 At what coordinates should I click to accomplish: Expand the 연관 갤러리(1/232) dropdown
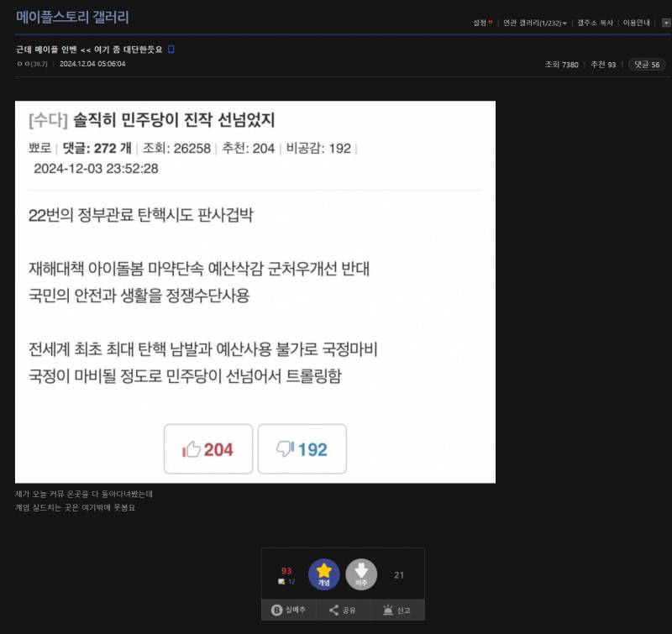[x=535, y=23]
